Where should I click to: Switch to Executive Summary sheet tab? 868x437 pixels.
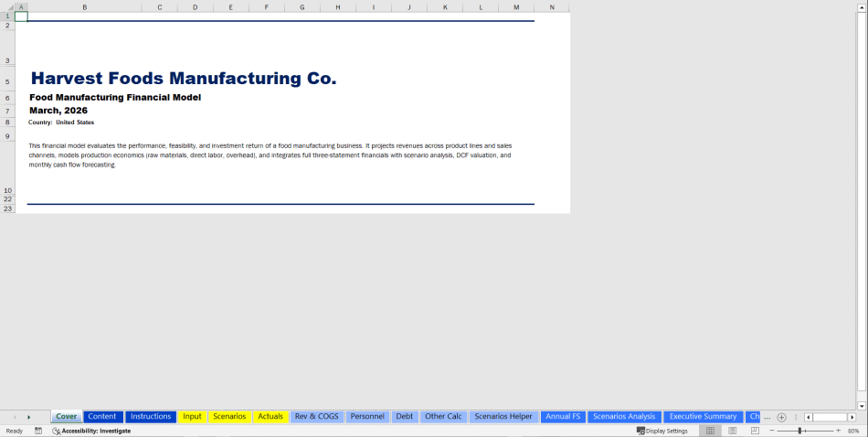[703, 417]
